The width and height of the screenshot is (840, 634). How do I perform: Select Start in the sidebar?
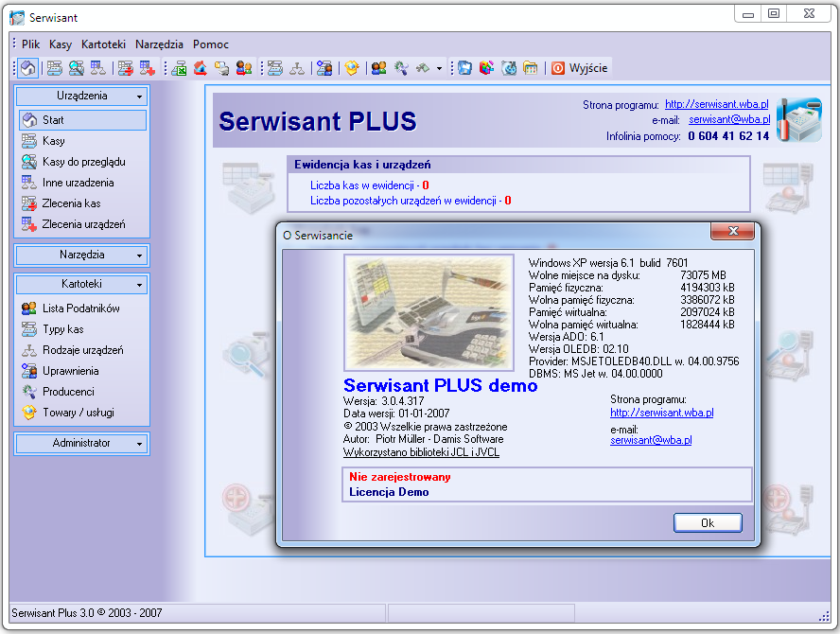coord(83,120)
